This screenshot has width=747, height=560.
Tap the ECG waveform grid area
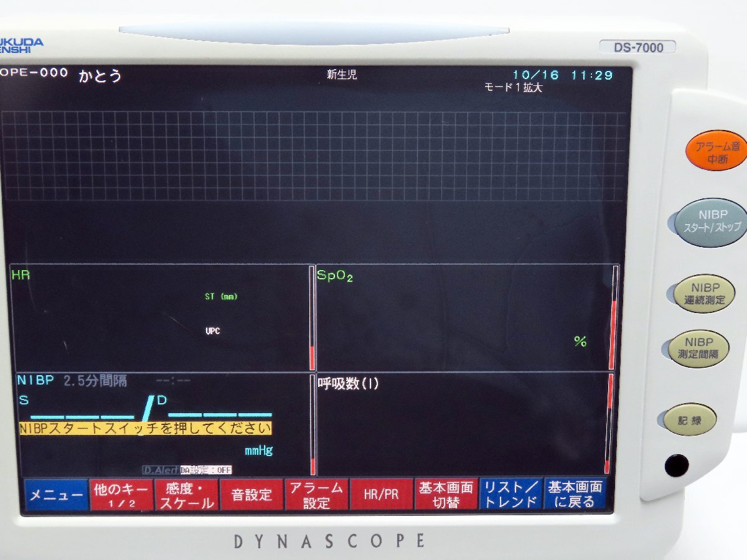[x=314, y=156]
